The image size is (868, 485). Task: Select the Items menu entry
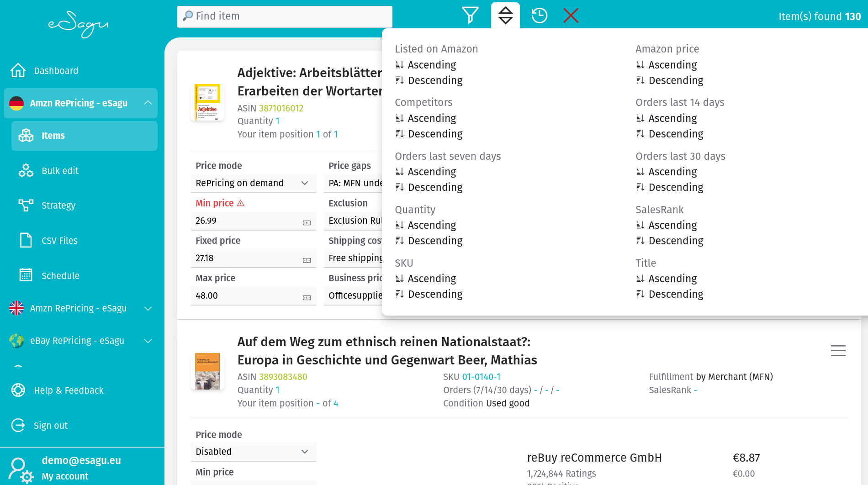point(53,136)
